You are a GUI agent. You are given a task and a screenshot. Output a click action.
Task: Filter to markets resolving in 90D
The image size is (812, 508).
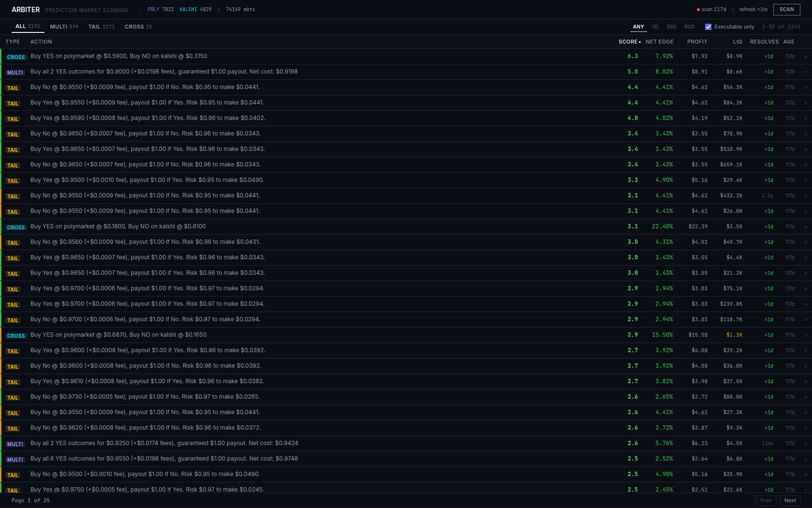pos(689,27)
